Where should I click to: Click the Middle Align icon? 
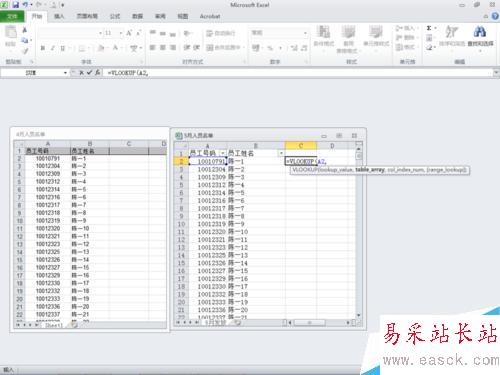163,33
